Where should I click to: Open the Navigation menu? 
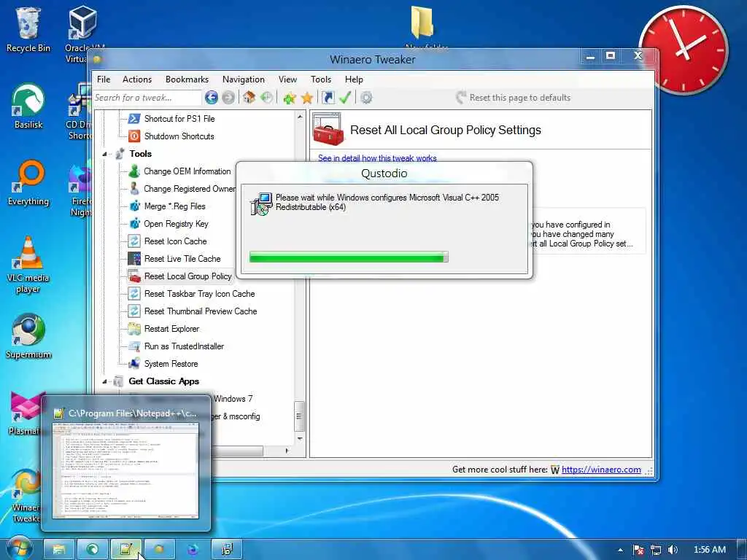click(x=244, y=79)
